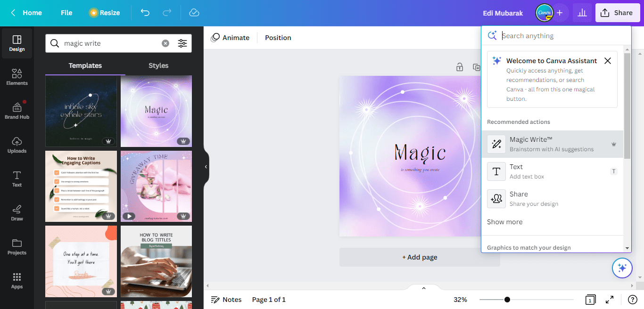644x309 pixels.
Task: Open the File menu
Action: pyautogui.click(x=66, y=13)
